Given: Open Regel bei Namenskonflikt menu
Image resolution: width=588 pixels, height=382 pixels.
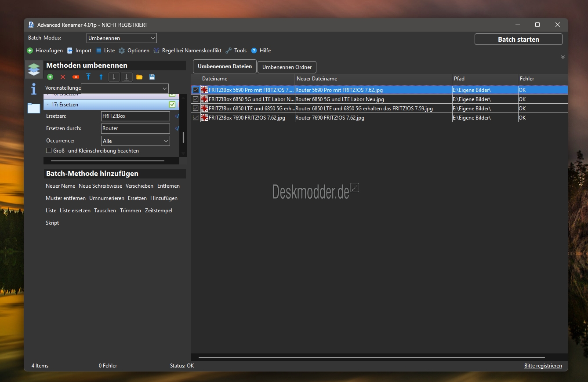Looking at the screenshot, I should 187,51.
